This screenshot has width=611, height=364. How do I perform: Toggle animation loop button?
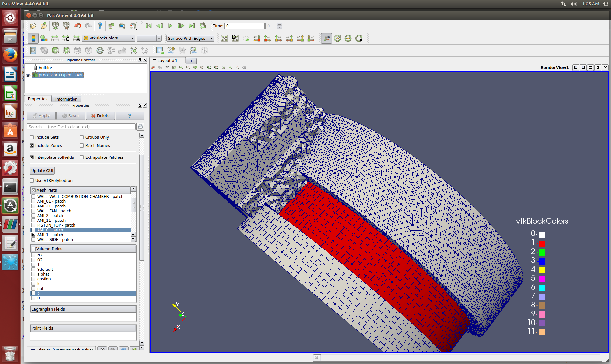pos(203,26)
